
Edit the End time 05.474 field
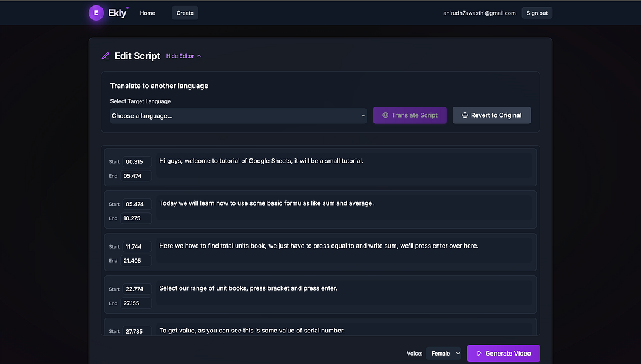(x=136, y=176)
